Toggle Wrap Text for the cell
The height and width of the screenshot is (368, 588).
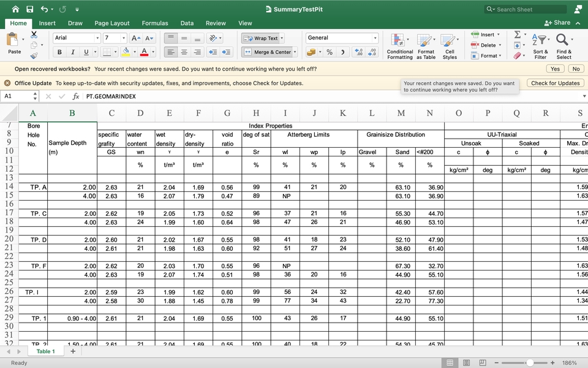point(260,38)
